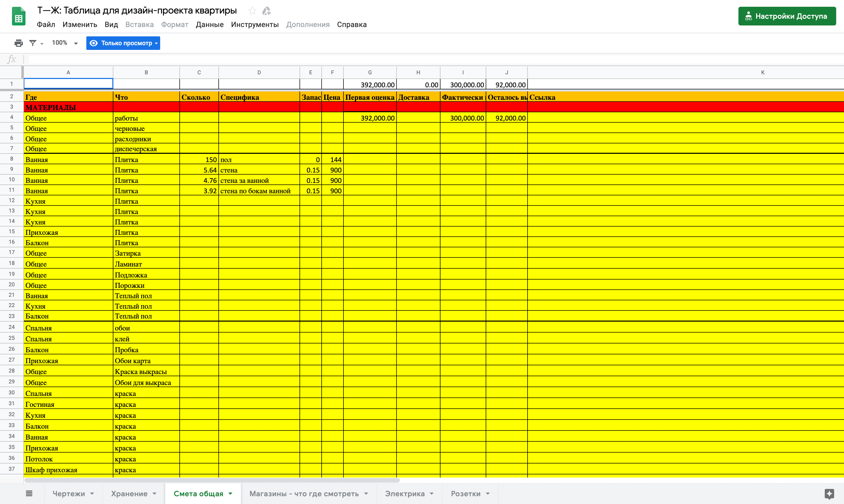Open the Вставка menu
This screenshot has width=844, height=504.
pos(139,24)
